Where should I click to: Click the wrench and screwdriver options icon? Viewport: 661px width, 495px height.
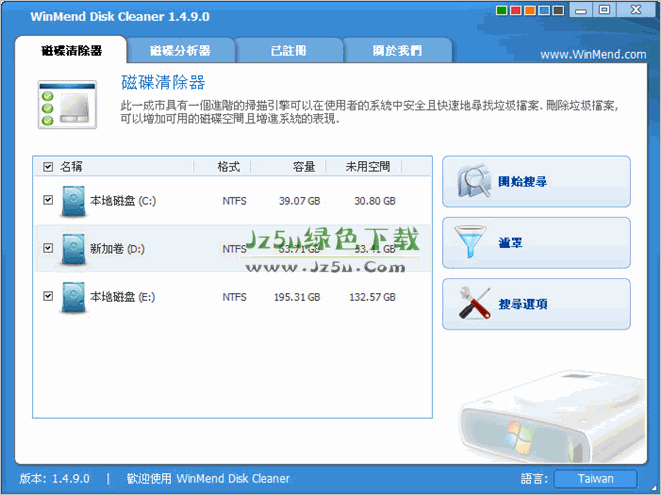[474, 303]
